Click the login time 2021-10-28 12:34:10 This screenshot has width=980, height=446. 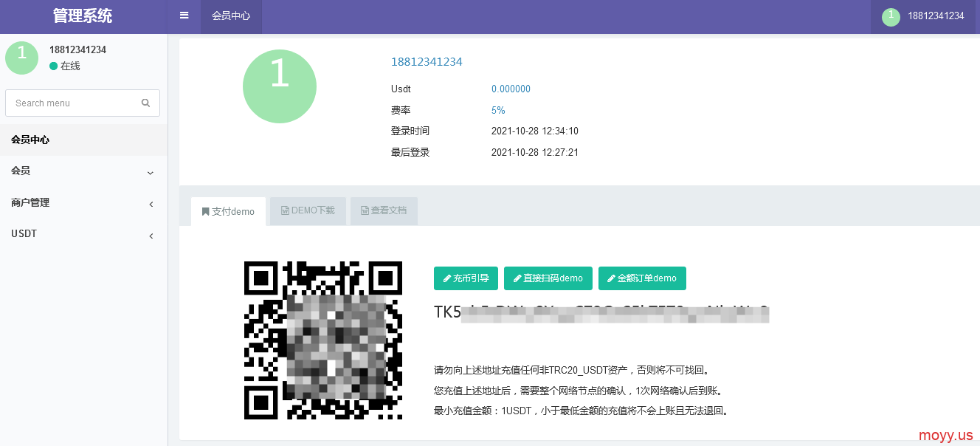coord(535,131)
